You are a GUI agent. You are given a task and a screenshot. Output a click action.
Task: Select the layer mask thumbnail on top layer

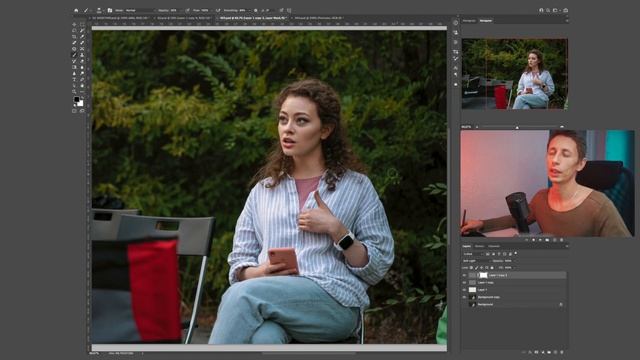[483, 275]
